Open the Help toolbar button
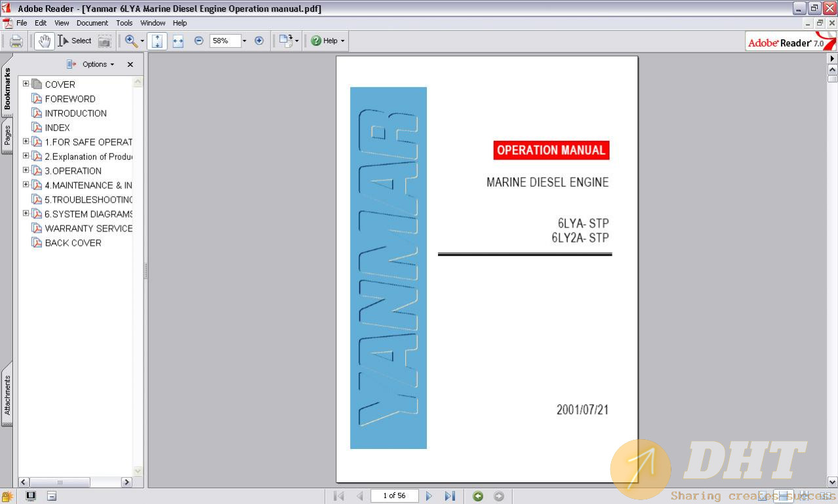This screenshot has height=504, width=838. [327, 41]
